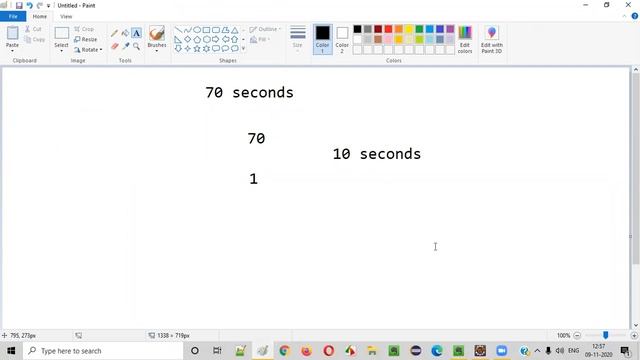Click the '70 seconds' text on canvas
This screenshot has height=360, width=640.
[x=249, y=93]
